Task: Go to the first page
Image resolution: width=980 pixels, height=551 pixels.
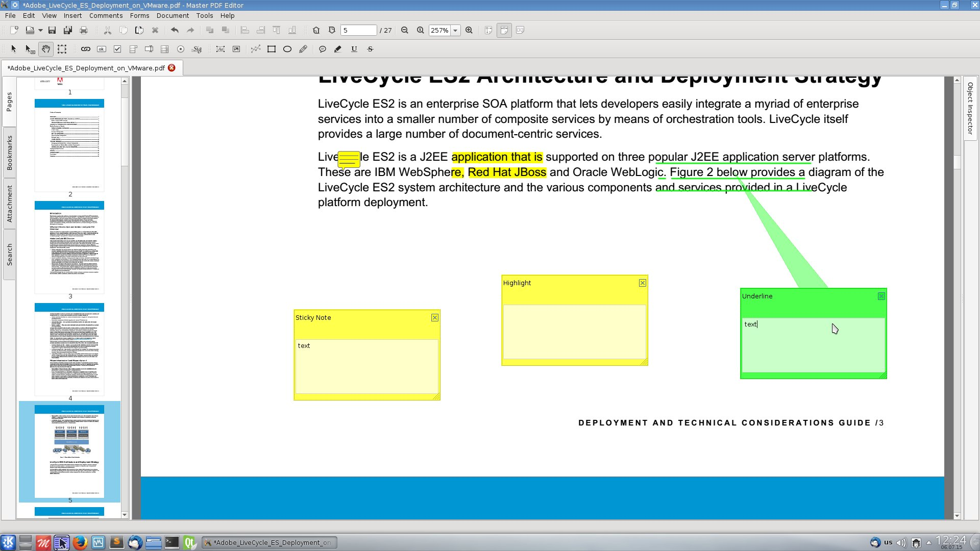Action: pos(316,30)
